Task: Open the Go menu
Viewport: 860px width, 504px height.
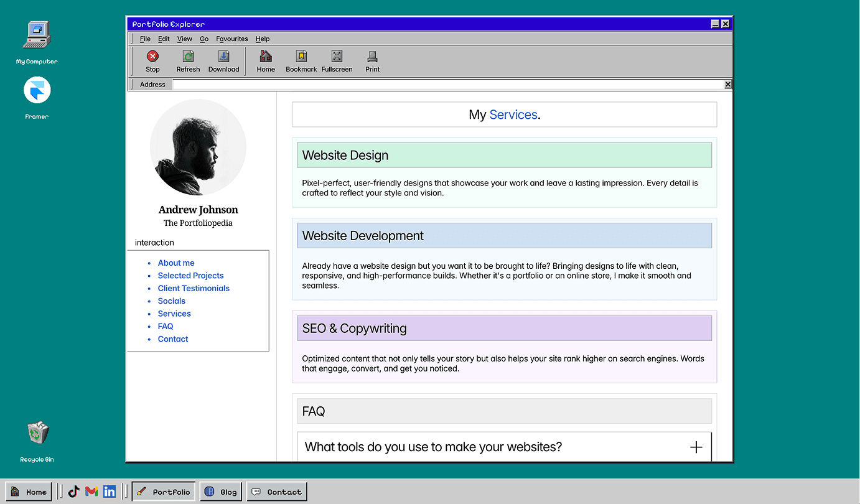Action: tap(204, 39)
